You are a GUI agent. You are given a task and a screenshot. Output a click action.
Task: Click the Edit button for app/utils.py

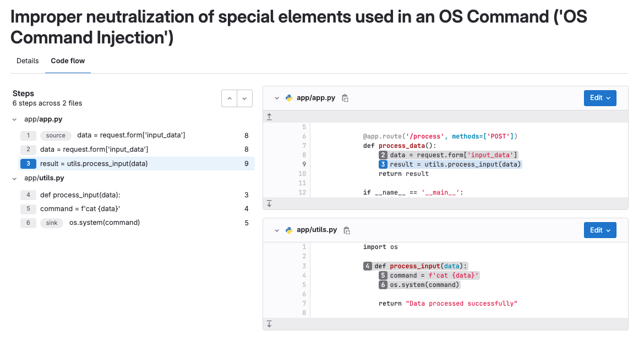(x=600, y=230)
